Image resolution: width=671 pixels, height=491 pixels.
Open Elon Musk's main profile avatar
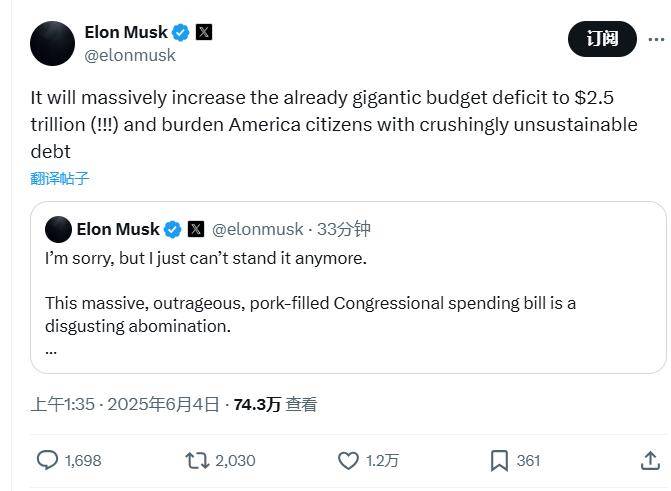pos(52,43)
